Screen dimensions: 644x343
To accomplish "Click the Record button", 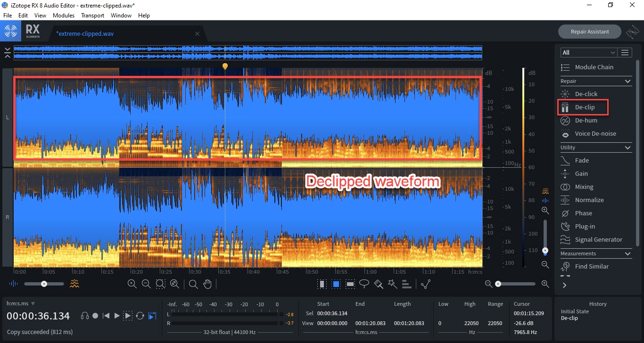I will [95, 316].
